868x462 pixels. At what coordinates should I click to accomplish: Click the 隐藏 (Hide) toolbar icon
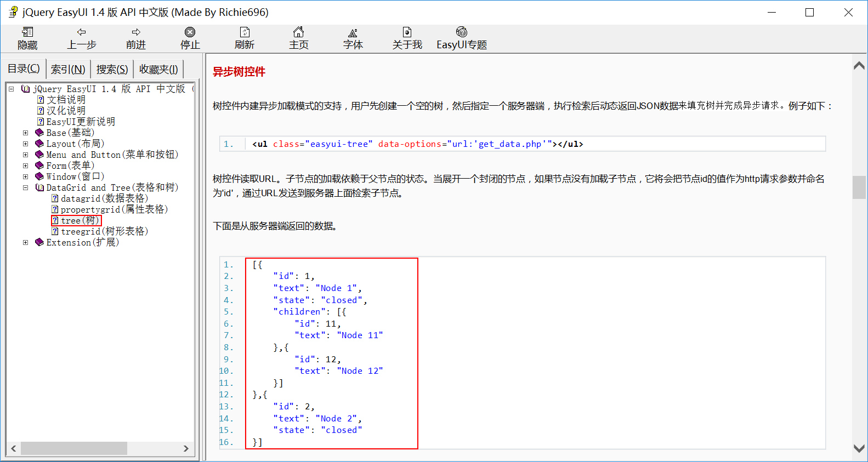pyautogui.click(x=27, y=32)
